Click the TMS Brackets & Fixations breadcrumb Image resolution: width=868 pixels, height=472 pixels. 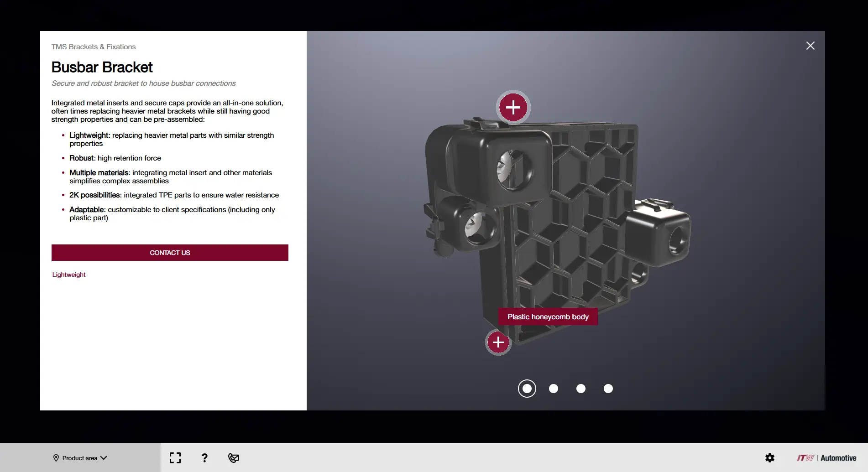coord(94,47)
